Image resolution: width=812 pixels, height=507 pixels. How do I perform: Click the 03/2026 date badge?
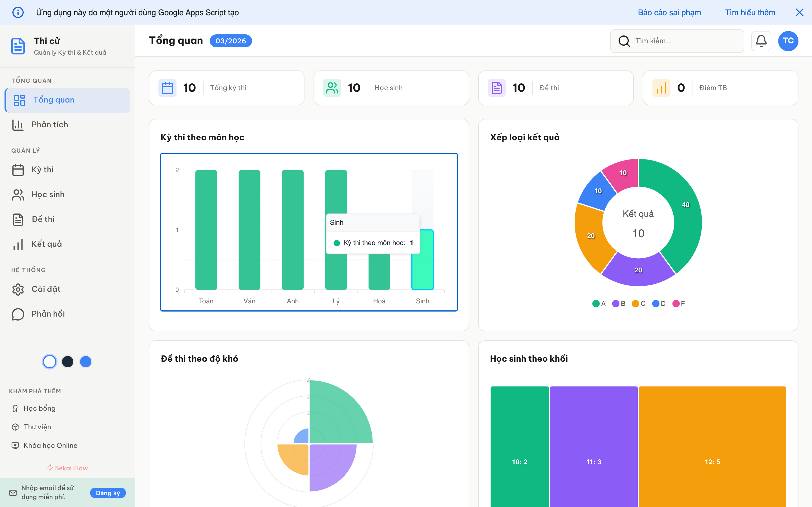(231, 41)
